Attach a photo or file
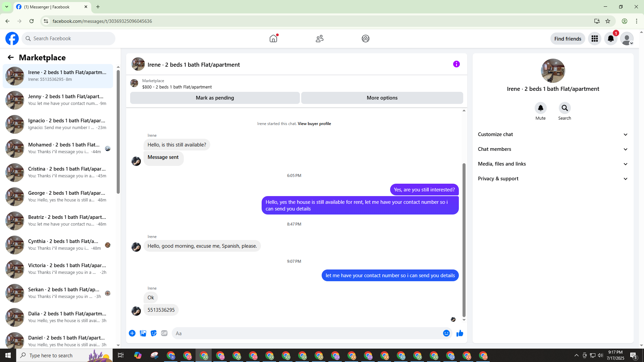 [143, 333]
